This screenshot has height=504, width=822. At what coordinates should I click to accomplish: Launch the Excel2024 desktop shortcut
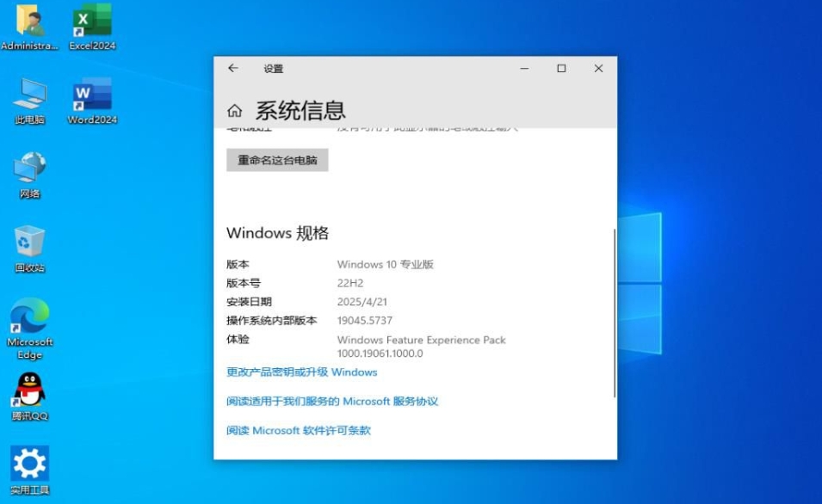(x=92, y=22)
